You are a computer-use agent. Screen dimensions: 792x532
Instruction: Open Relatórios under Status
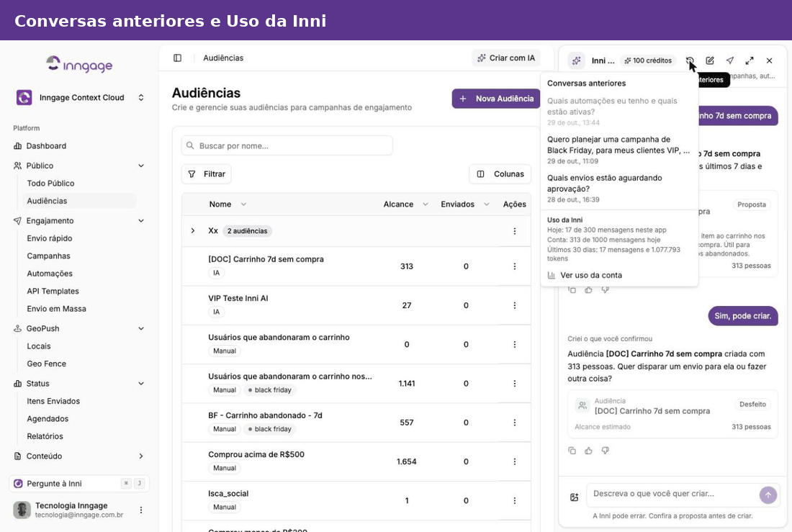tap(45, 436)
